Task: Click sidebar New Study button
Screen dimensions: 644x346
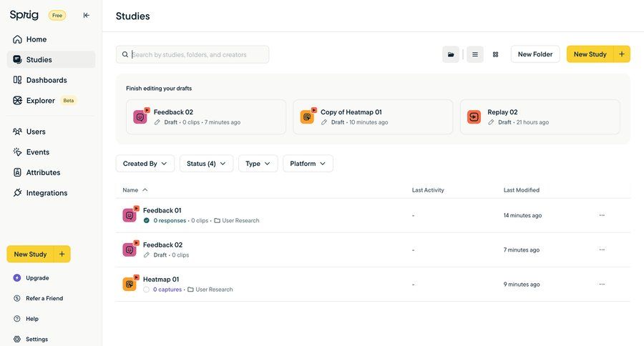Action: coord(30,254)
